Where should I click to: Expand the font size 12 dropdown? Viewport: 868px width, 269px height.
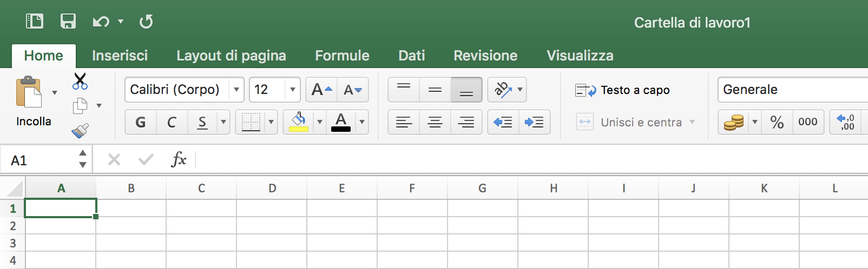pyautogui.click(x=292, y=90)
